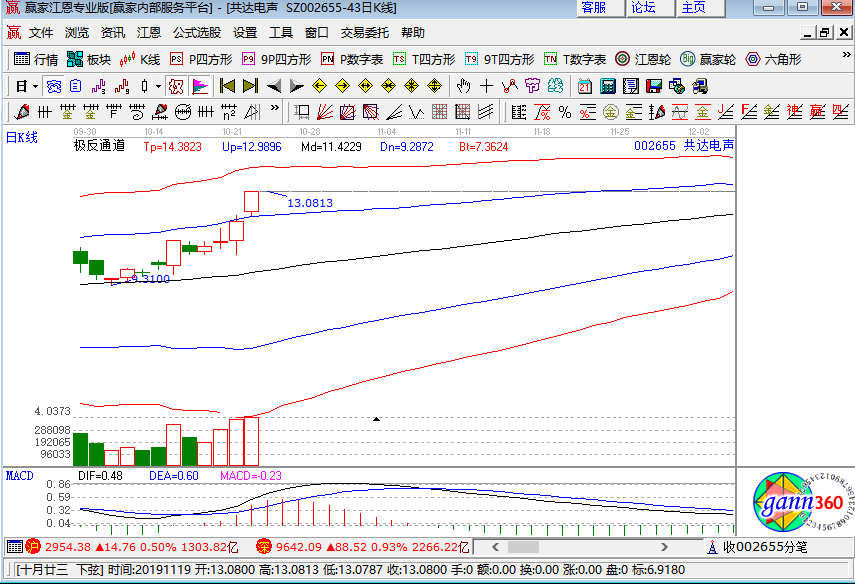Open the P四方形 tool
The height and width of the screenshot is (584, 855).
(201, 59)
